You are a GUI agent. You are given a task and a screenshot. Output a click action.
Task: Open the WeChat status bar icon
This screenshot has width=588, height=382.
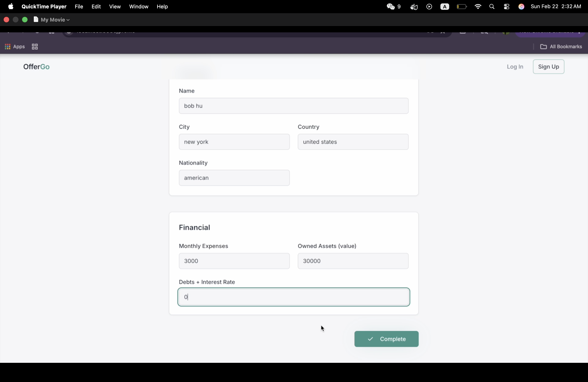(391, 7)
